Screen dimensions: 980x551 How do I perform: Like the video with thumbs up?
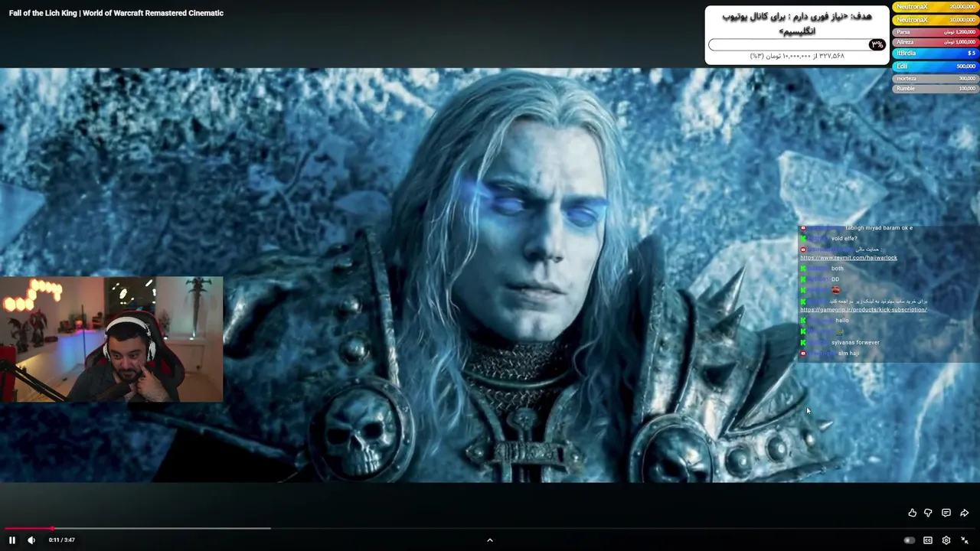(x=912, y=513)
